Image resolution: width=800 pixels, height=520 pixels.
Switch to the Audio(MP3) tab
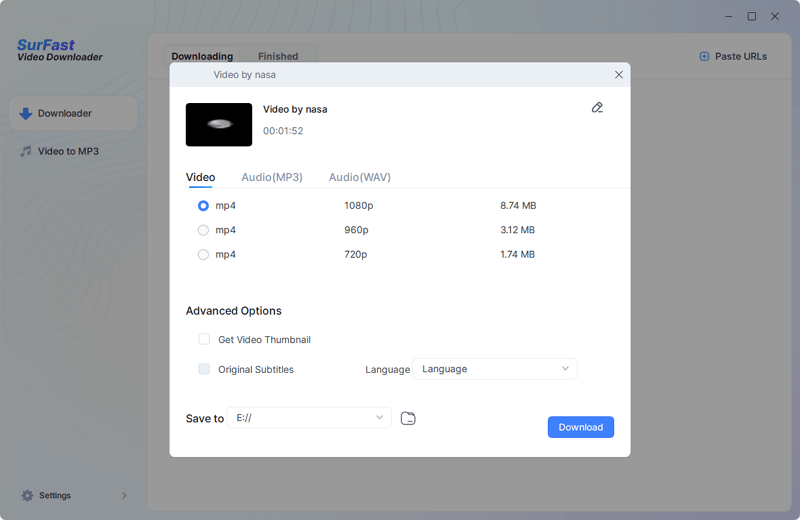[x=272, y=177]
